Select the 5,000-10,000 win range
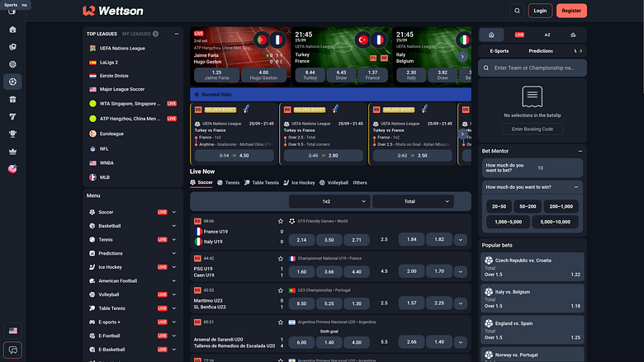The width and height of the screenshot is (644, 362). [x=556, y=222]
